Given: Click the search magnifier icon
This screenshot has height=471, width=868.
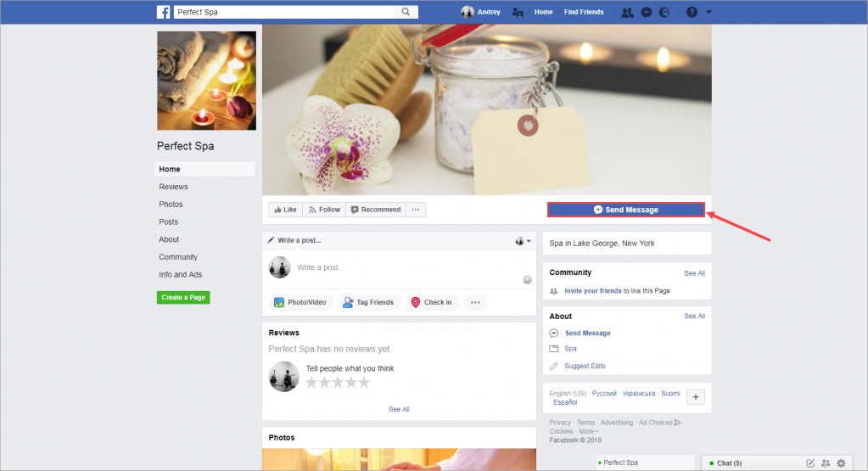Looking at the screenshot, I should click(x=406, y=12).
